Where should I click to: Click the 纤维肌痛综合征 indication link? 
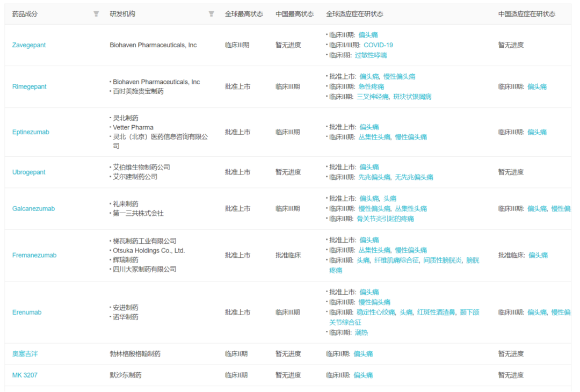pyautogui.click(x=396, y=260)
